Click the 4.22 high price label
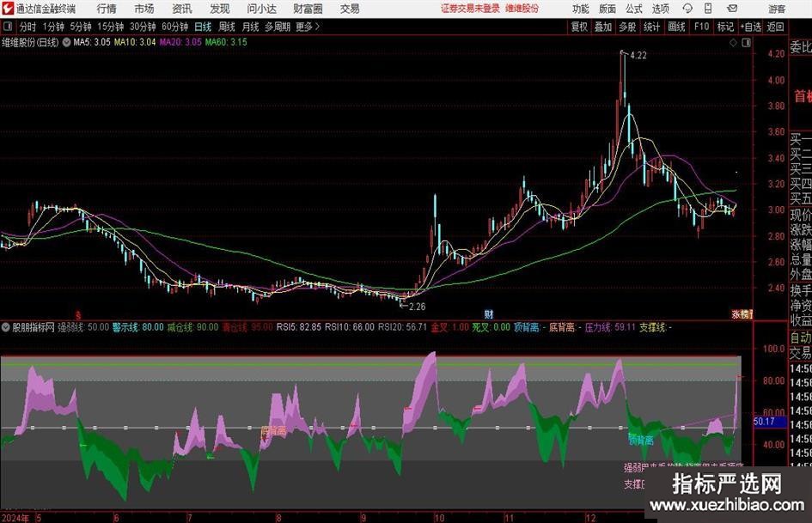 (x=638, y=56)
